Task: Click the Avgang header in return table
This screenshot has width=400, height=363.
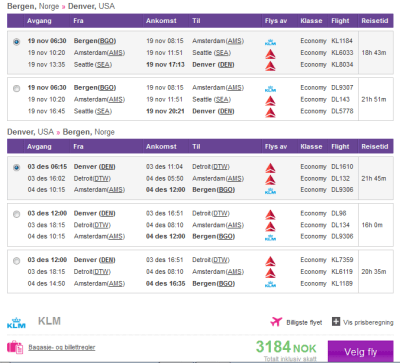Action: [39, 147]
